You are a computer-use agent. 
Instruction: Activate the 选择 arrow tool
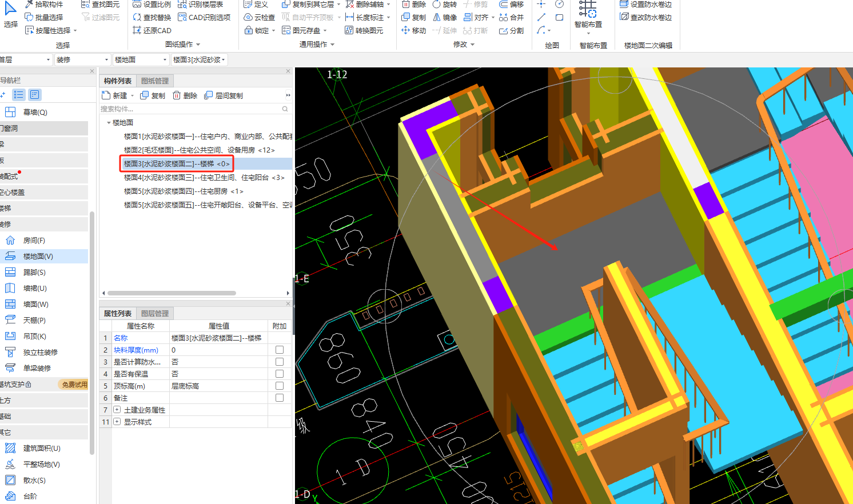[10, 14]
